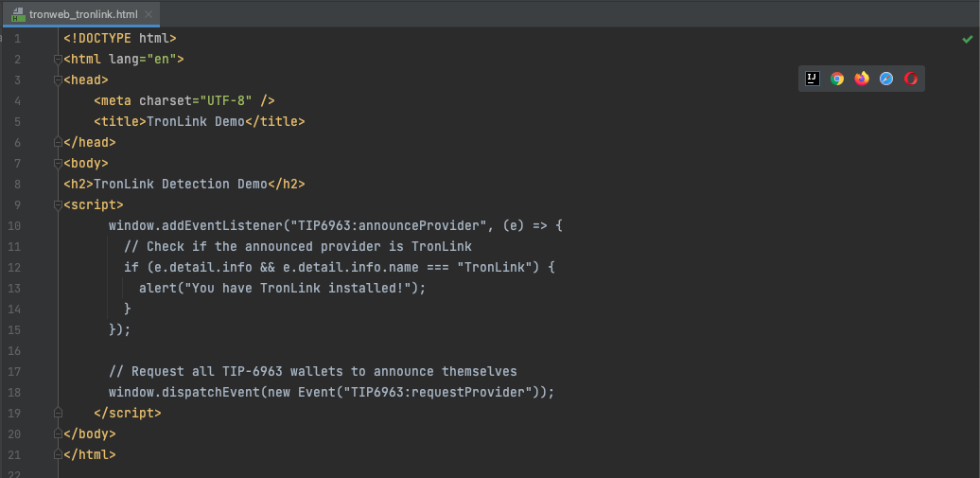Viewport: 980px width, 478px height.
Task: Click the closing </body> tag
Action: click(89, 434)
